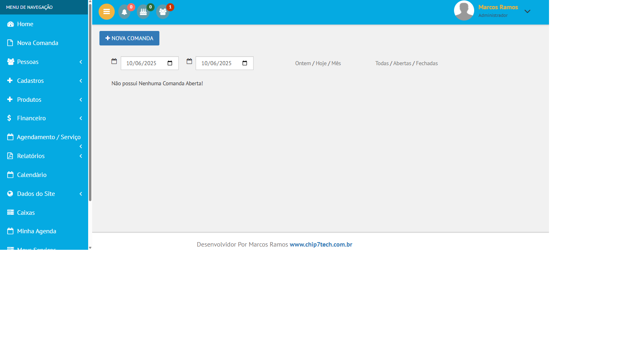The image size is (644, 362).
Task: Show only Fechadas comandas
Action: [x=427, y=64]
